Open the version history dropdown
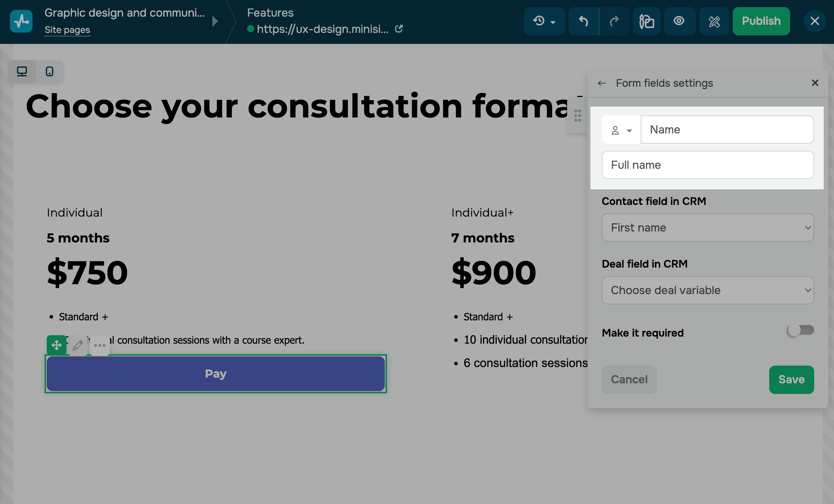Image resolution: width=834 pixels, height=504 pixels. click(544, 21)
